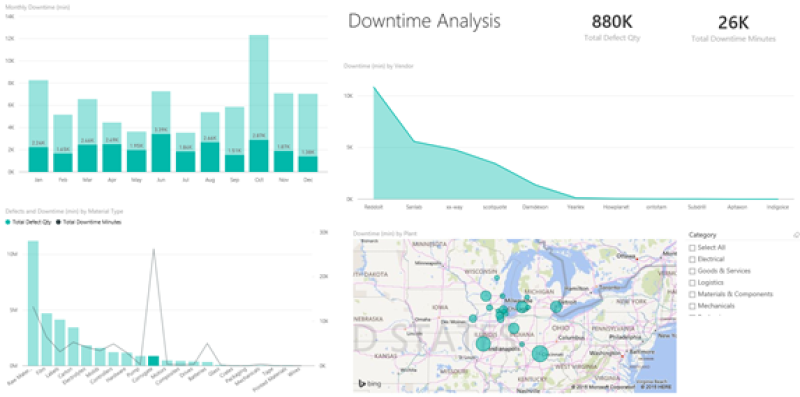Click the Category slicer header
The width and height of the screenshot is (800, 397).
pyautogui.click(x=703, y=235)
